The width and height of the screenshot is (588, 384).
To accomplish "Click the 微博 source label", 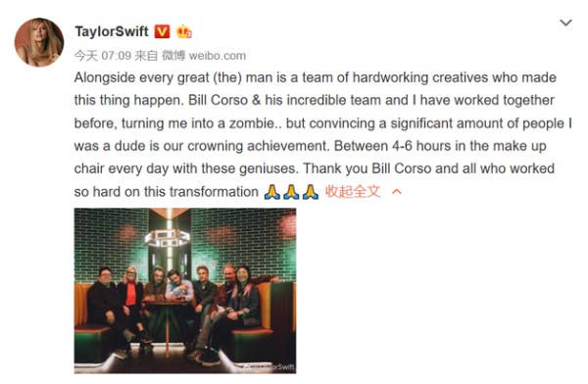I will [173, 56].
